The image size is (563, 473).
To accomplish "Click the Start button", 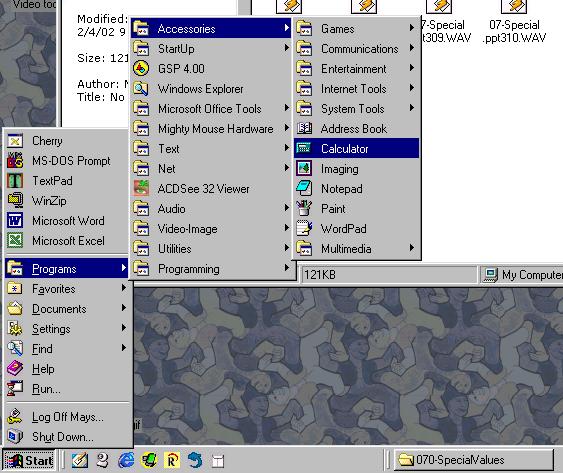I will tap(30, 460).
